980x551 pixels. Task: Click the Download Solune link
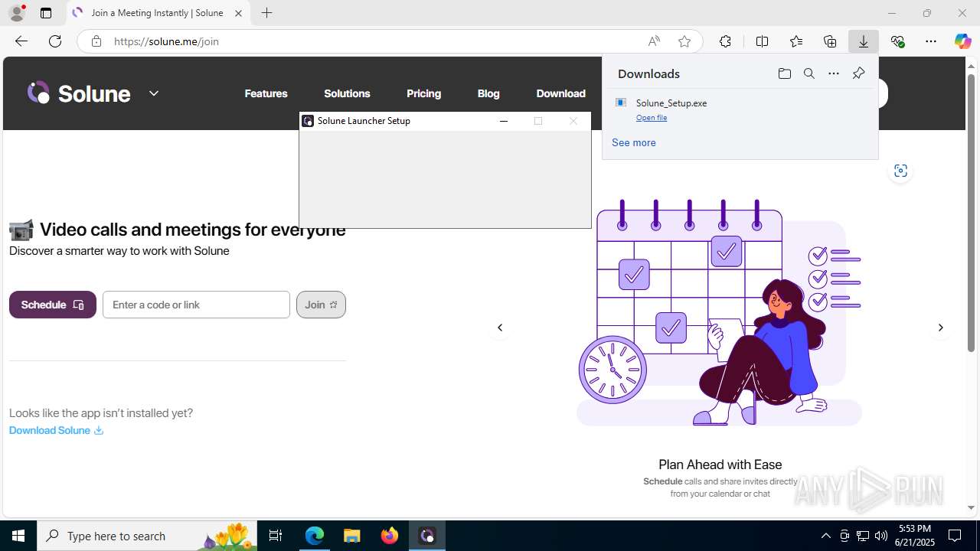pos(56,430)
